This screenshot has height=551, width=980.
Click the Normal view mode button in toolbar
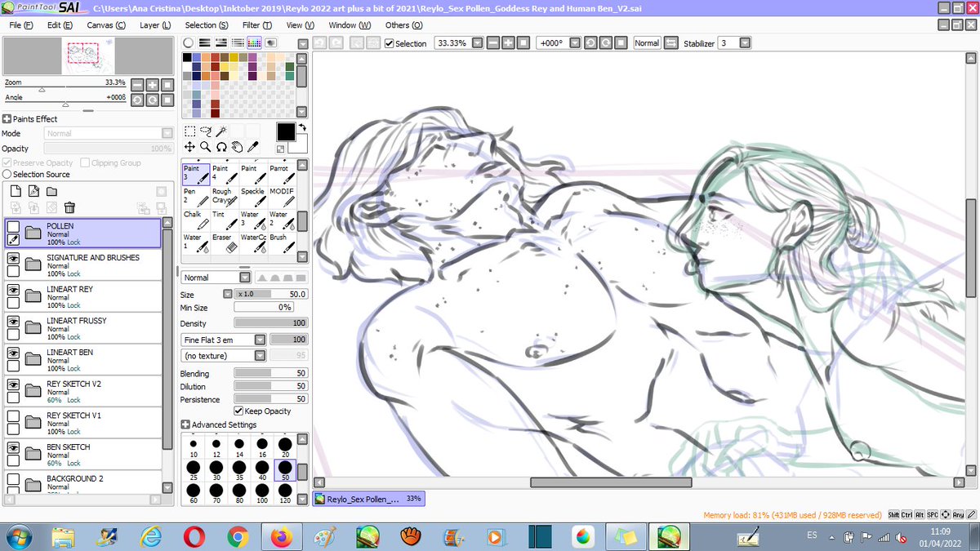(647, 43)
